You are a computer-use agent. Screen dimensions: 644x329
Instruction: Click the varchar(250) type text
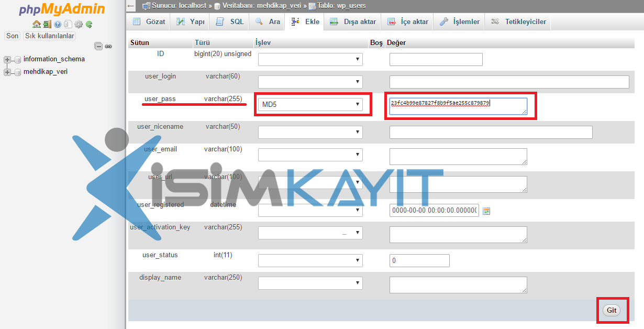point(223,277)
